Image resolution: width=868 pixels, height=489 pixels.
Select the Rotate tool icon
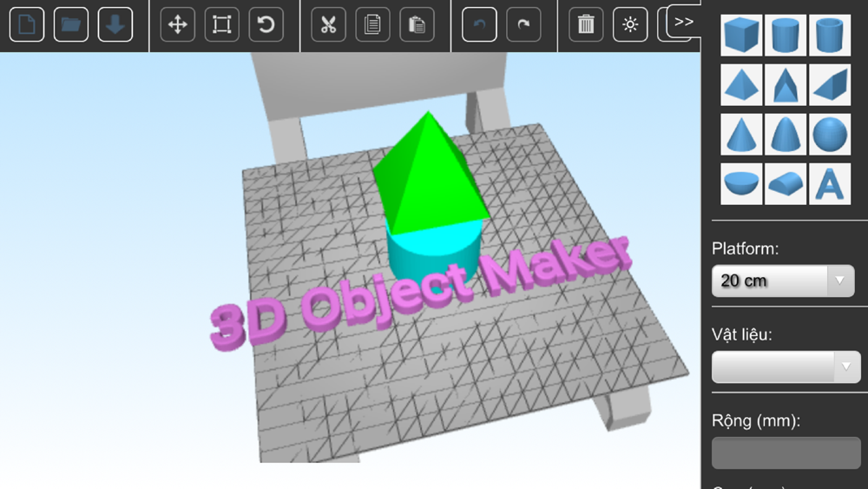click(266, 24)
